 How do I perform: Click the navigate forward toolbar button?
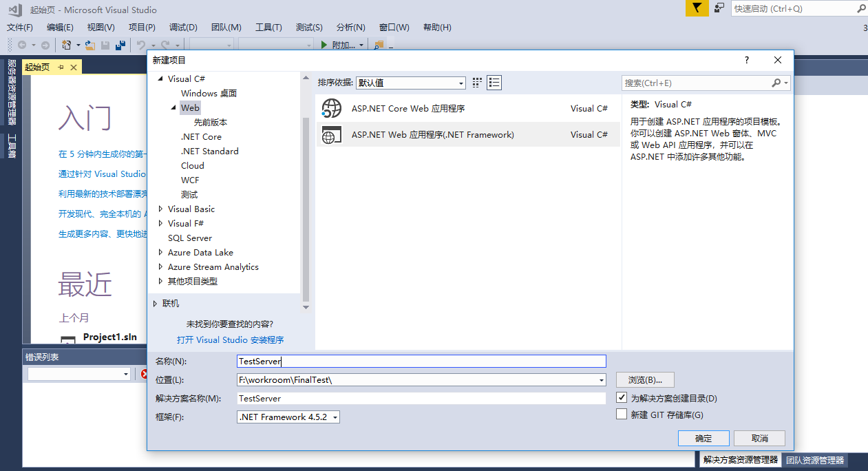coord(45,45)
